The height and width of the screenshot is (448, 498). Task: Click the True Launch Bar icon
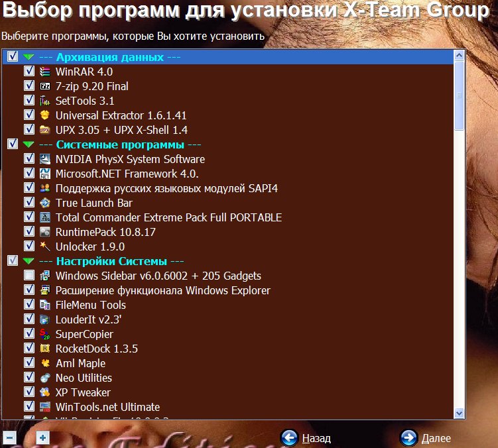click(x=45, y=203)
